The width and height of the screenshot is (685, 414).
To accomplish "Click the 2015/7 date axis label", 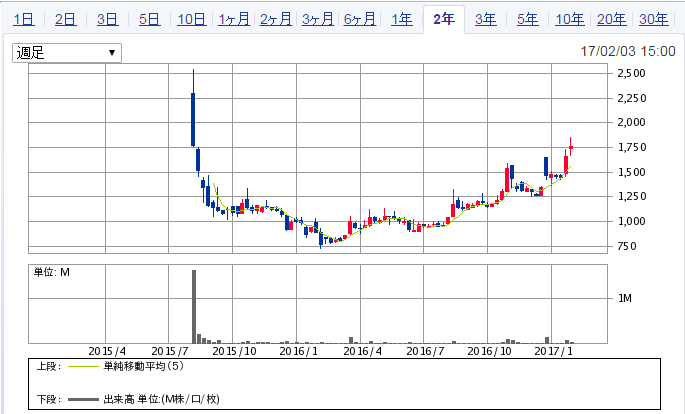I will pyautogui.click(x=170, y=351).
